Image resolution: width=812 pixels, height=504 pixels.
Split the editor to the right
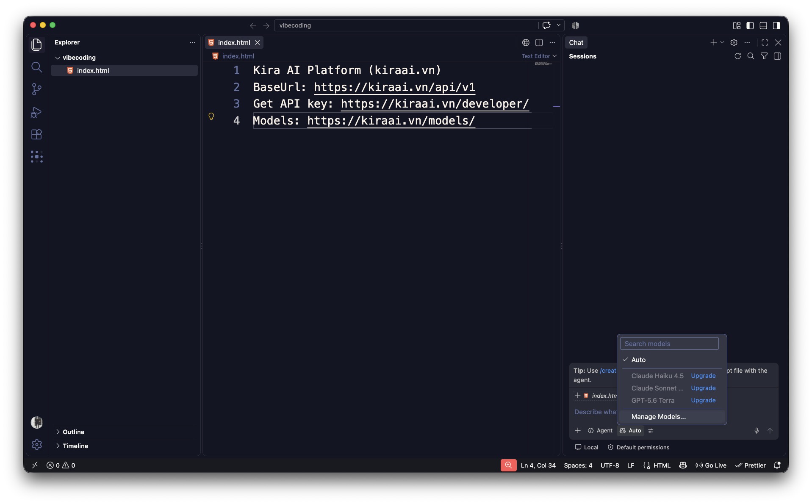(539, 42)
